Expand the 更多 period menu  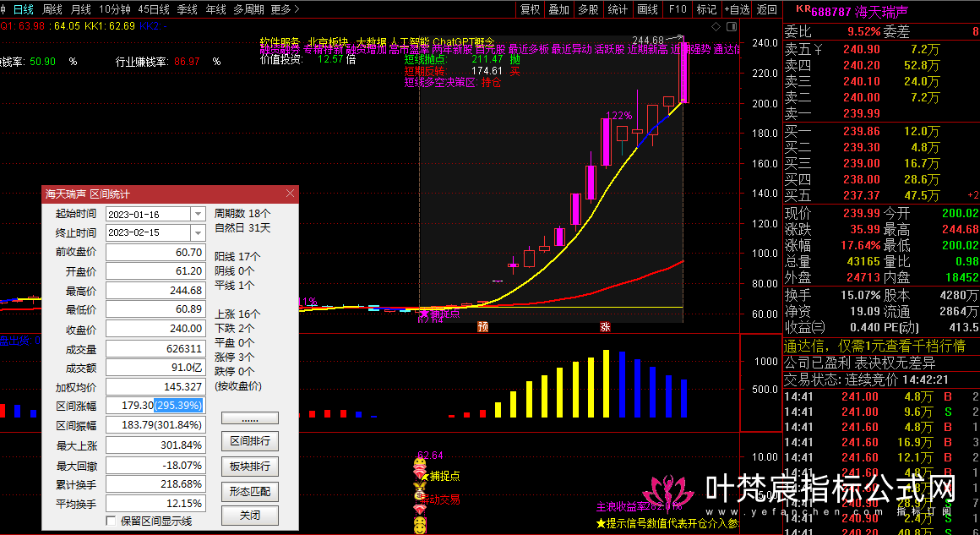click(x=285, y=8)
